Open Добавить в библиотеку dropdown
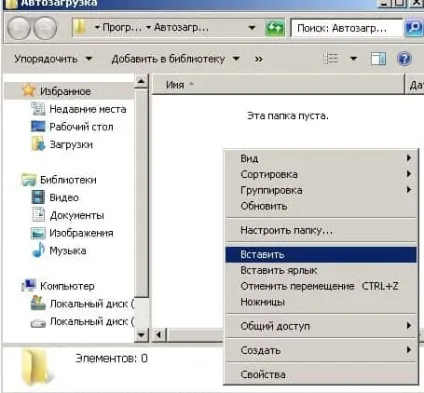Screen dimensions: 424x393 176,59
